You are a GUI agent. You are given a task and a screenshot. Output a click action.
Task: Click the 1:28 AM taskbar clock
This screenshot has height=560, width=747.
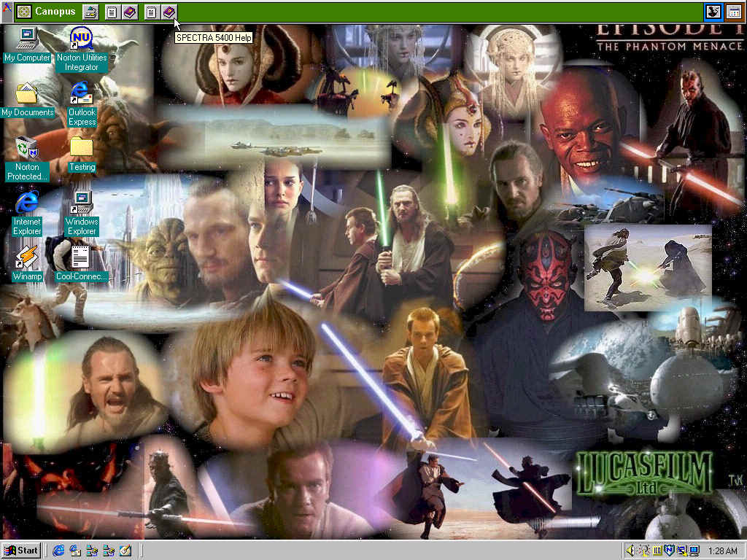(722, 551)
